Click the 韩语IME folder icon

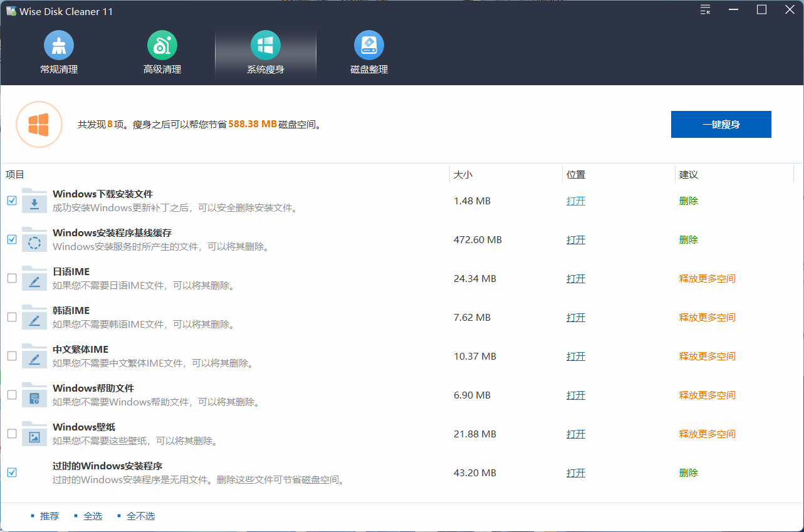[34, 317]
